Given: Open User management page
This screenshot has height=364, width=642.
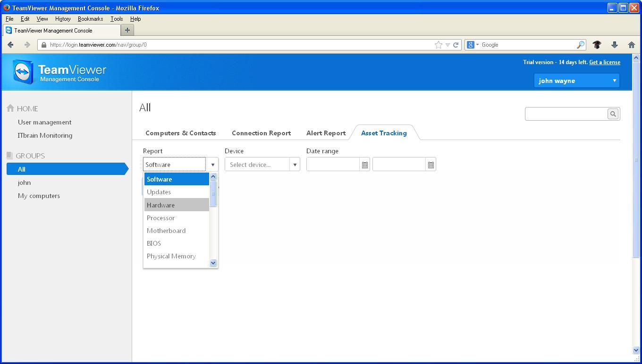Looking at the screenshot, I should coord(45,122).
